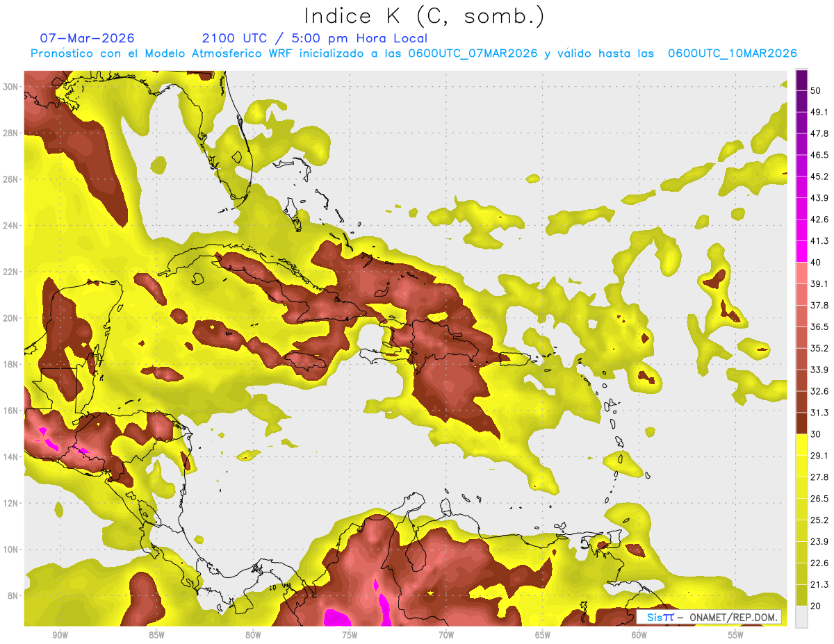Click the '26.5' colorbar value
The image size is (834, 644).
[x=819, y=499]
